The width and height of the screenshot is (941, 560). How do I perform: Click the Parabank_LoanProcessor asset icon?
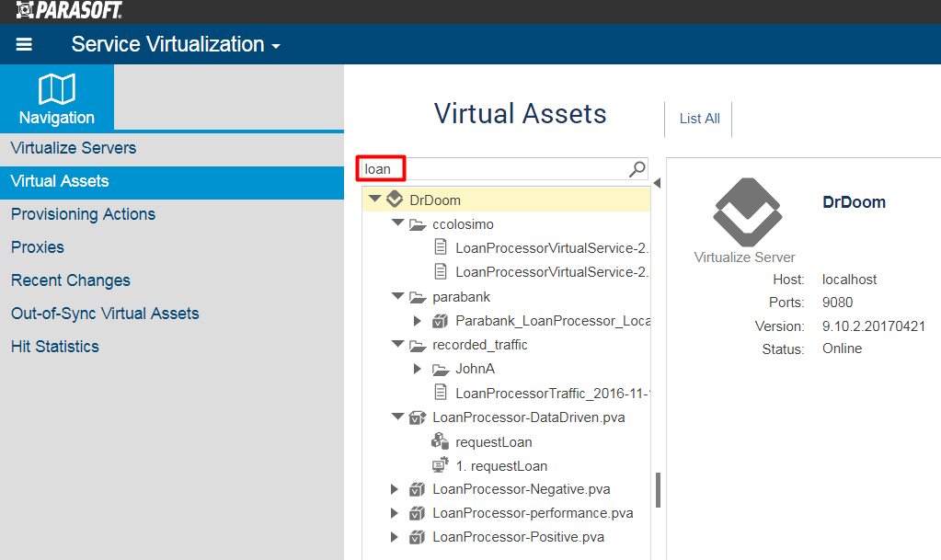click(x=440, y=321)
